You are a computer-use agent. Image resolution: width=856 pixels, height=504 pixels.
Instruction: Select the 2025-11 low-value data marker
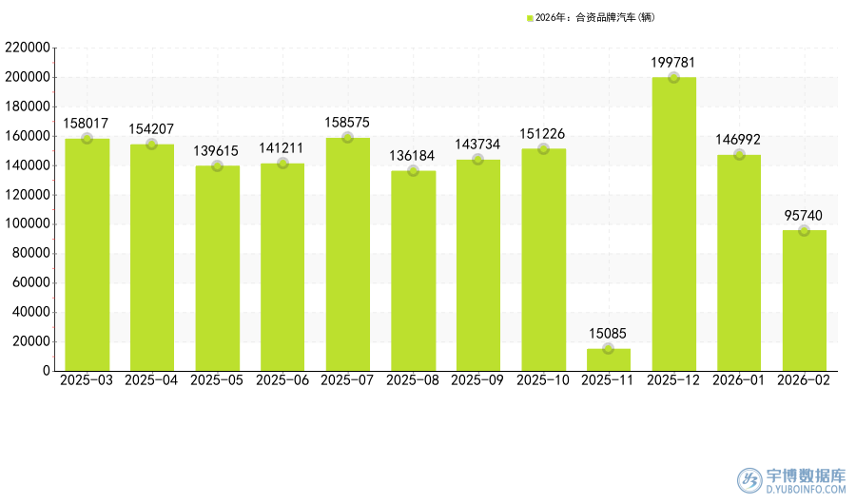[609, 349]
